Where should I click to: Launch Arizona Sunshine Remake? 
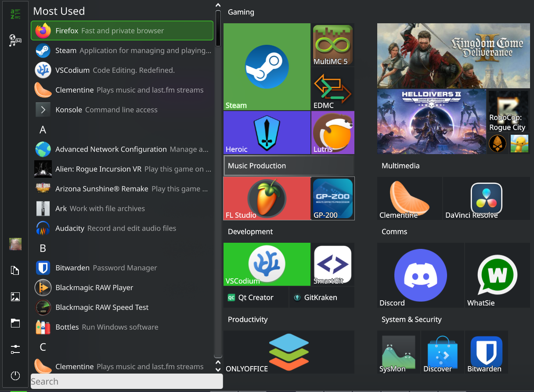coord(122,189)
